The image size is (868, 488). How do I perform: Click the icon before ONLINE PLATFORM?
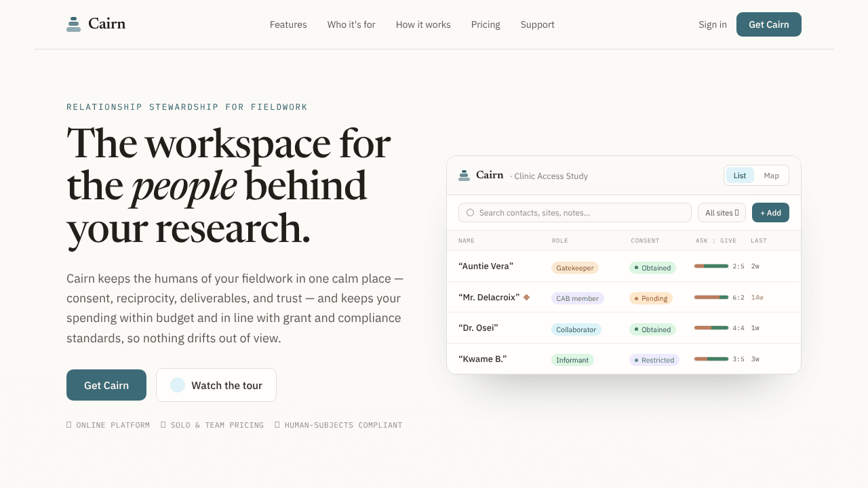click(68, 425)
